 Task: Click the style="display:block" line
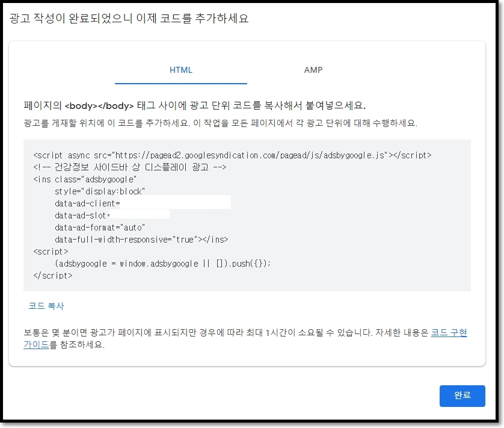pos(100,191)
